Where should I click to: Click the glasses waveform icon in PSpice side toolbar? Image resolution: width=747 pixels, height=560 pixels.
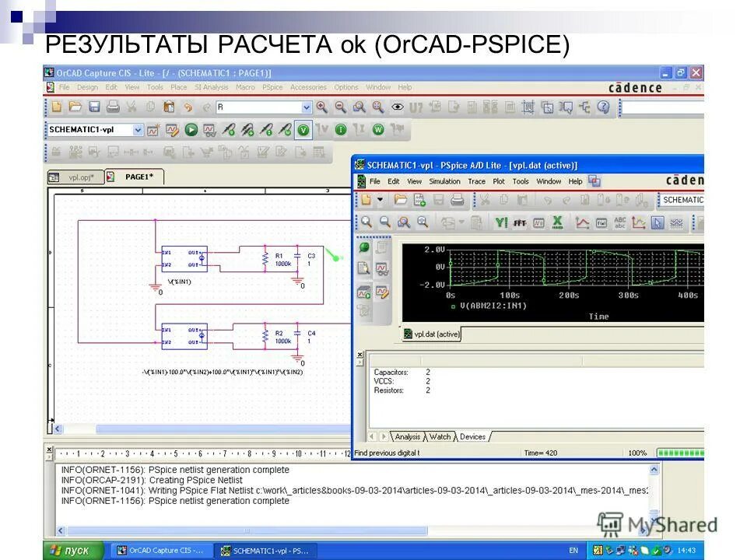coord(382,269)
